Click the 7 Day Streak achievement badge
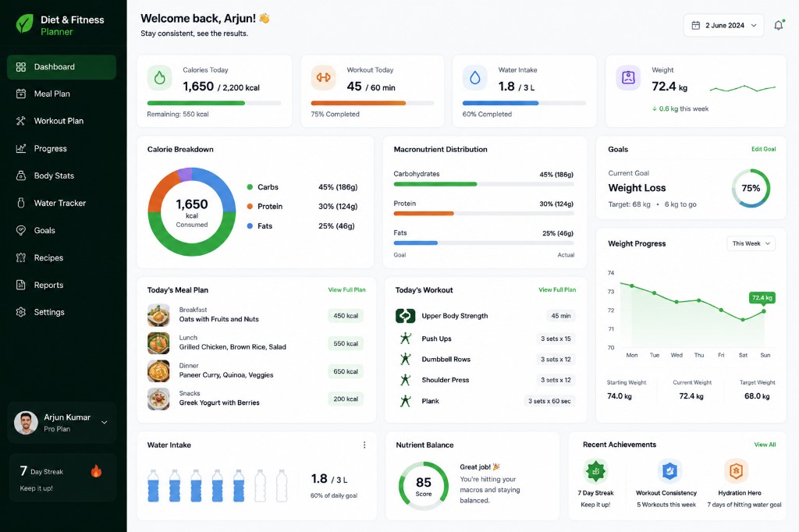Screen dimensions: 799x532 pyautogui.click(x=595, y=471)
